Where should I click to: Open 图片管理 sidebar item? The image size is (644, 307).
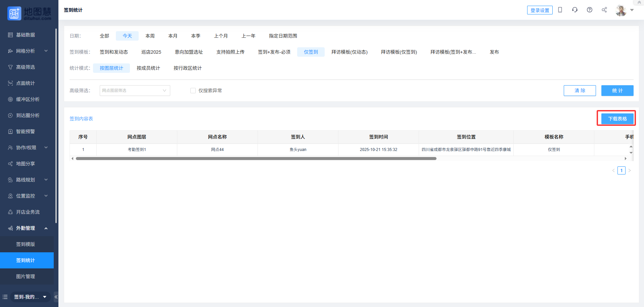point(26,276)
